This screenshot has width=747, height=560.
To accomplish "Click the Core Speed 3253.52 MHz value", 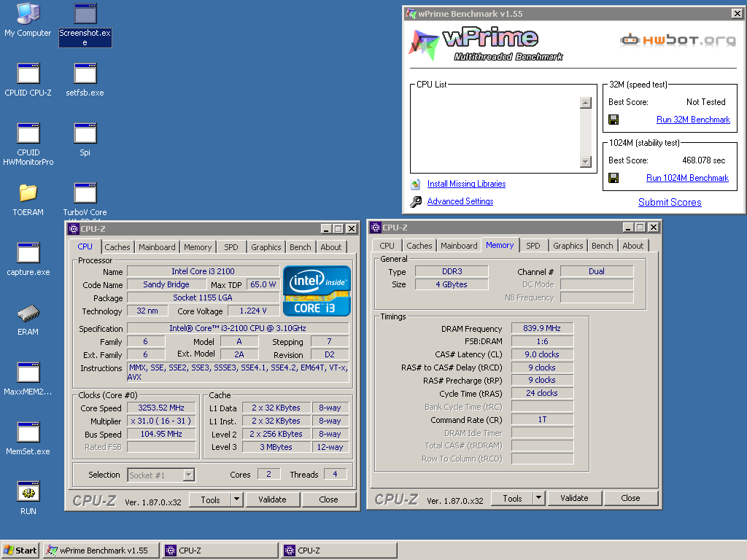I will click(161, 408).
